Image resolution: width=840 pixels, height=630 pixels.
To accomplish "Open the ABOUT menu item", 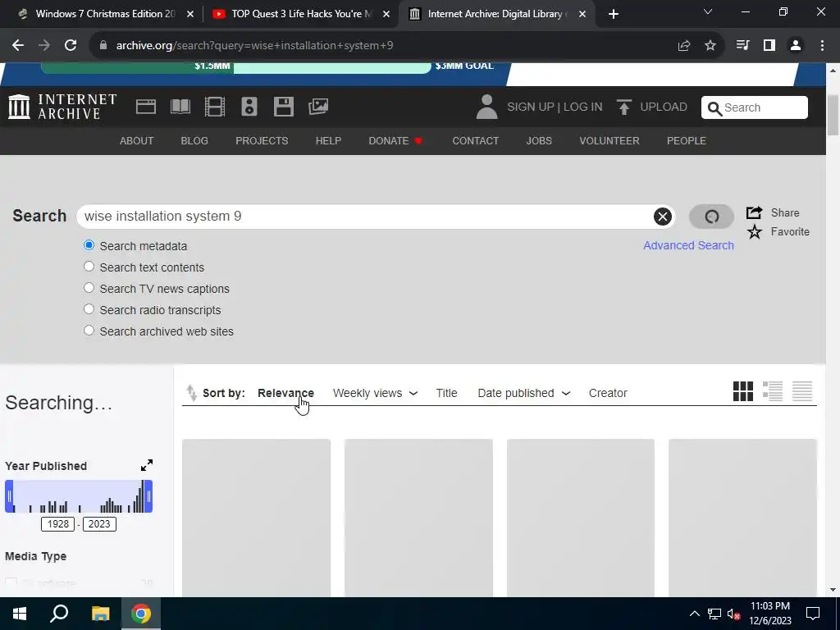I will pyautogui.click(x=137, y=141).
